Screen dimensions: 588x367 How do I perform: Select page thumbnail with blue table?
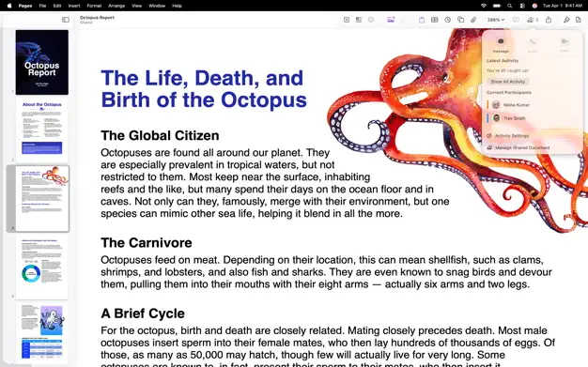(x=42, y=333)
